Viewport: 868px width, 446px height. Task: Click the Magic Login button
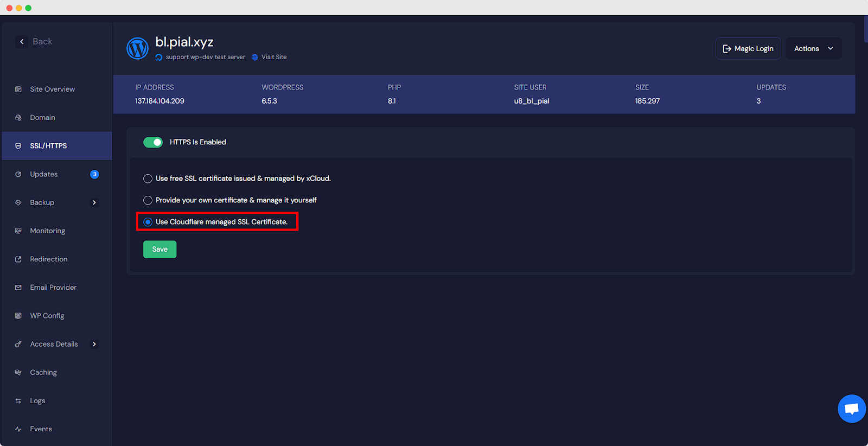[748, 48]
